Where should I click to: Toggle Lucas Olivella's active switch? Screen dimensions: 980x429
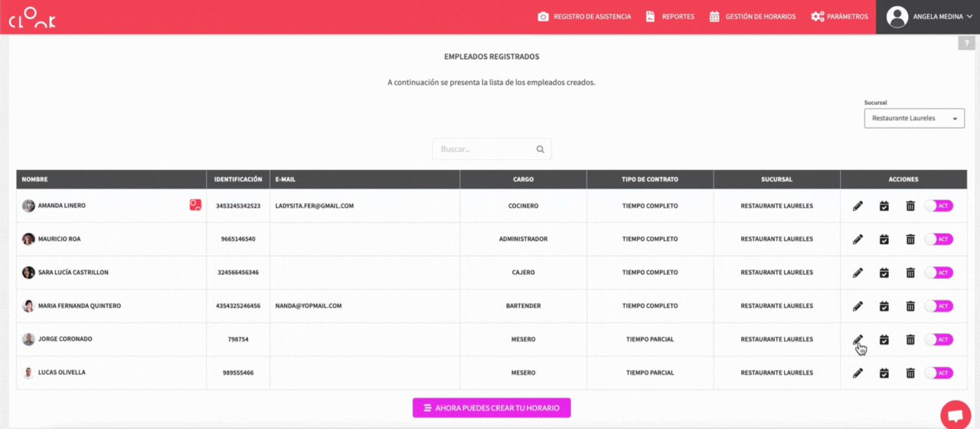pyautogui.click(x=939, y=373)
